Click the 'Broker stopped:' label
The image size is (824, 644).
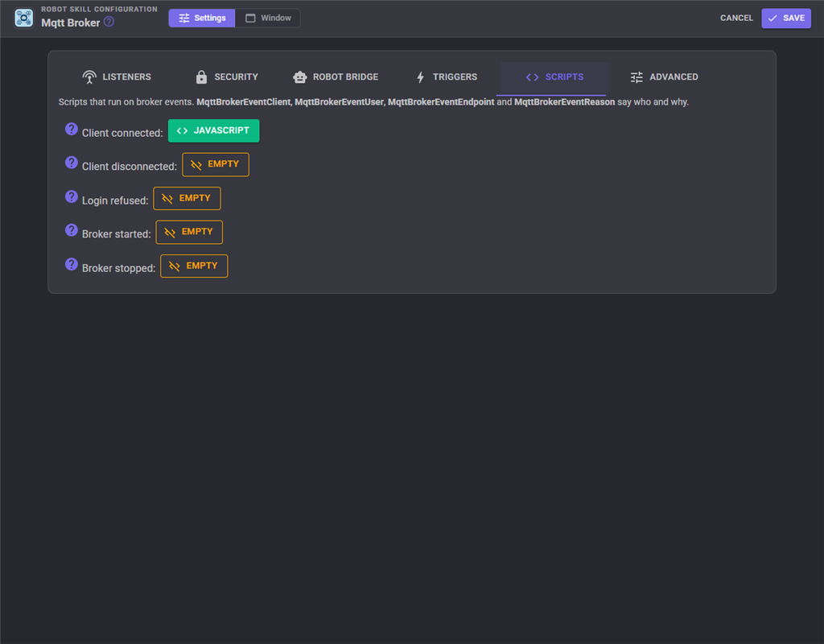point(119,268)
